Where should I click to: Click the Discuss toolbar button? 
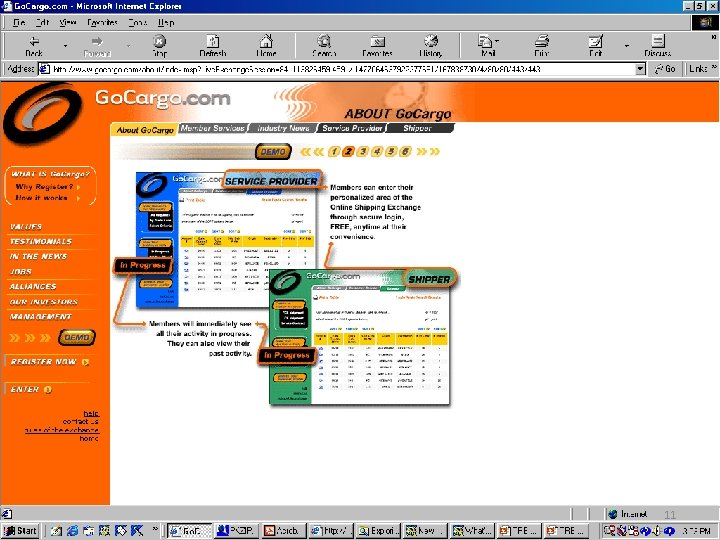pos(658,46)
